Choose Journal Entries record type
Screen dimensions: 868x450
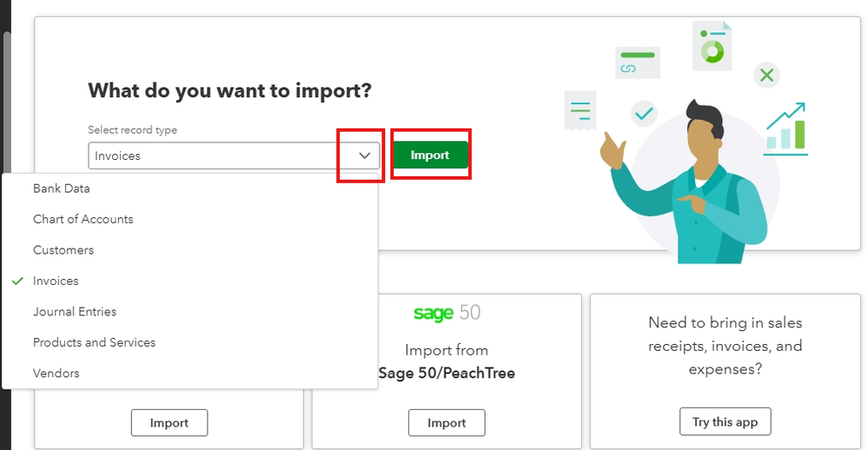click(75, 312)
